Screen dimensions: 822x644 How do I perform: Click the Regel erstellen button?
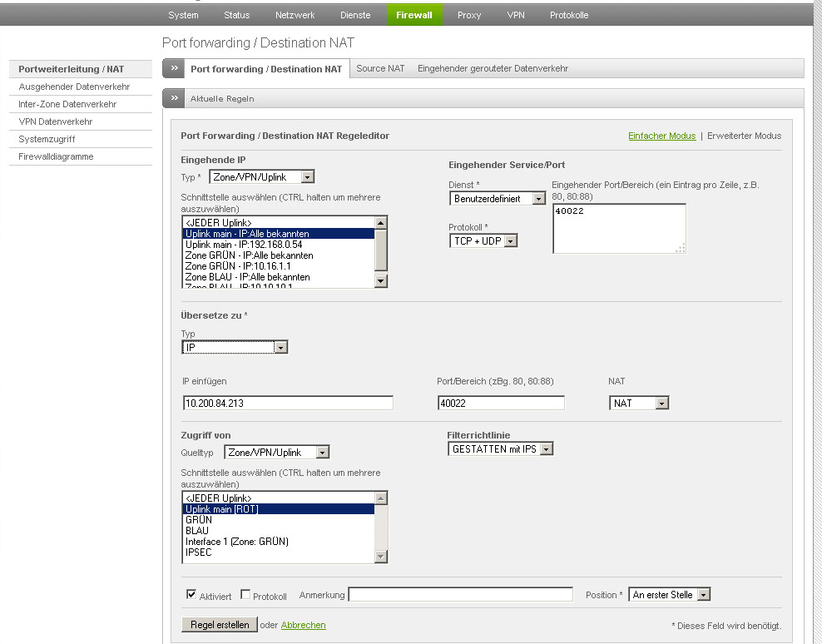pos(219,625)
